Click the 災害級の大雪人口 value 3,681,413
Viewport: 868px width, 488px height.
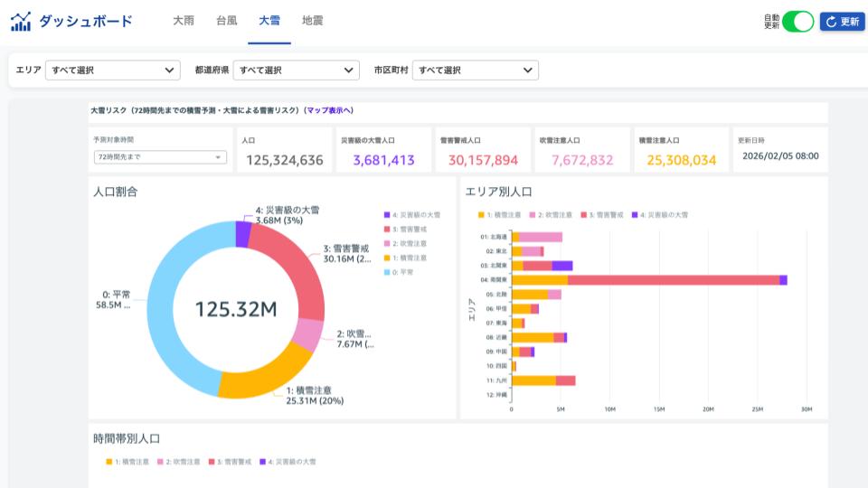383,160
